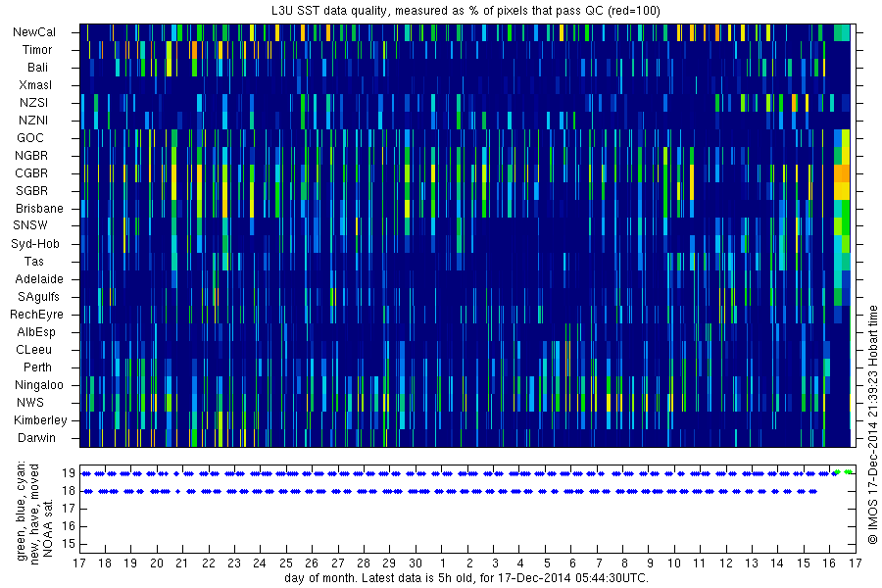Select the NWS region label

pyautogui.click(x=30, y=403)
